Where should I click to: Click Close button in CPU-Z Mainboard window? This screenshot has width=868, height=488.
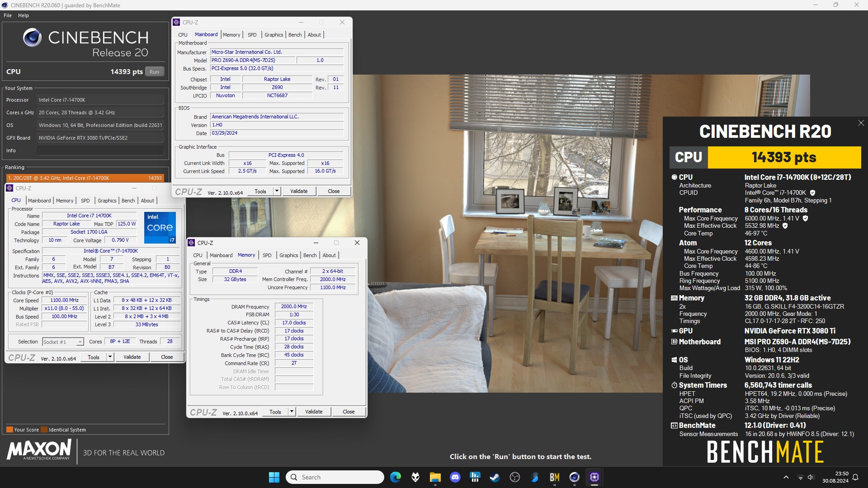pyautogui.click(x=334, y=191)
